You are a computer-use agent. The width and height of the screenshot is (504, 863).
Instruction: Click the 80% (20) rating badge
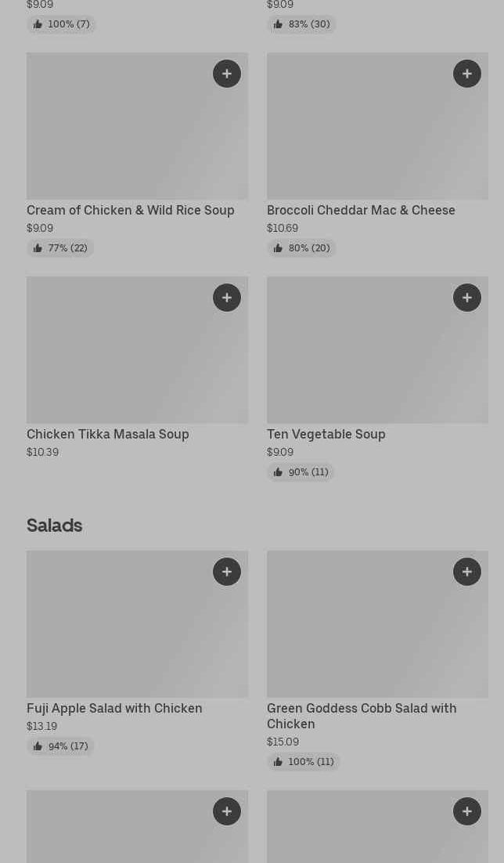click(x=301, y=248)
